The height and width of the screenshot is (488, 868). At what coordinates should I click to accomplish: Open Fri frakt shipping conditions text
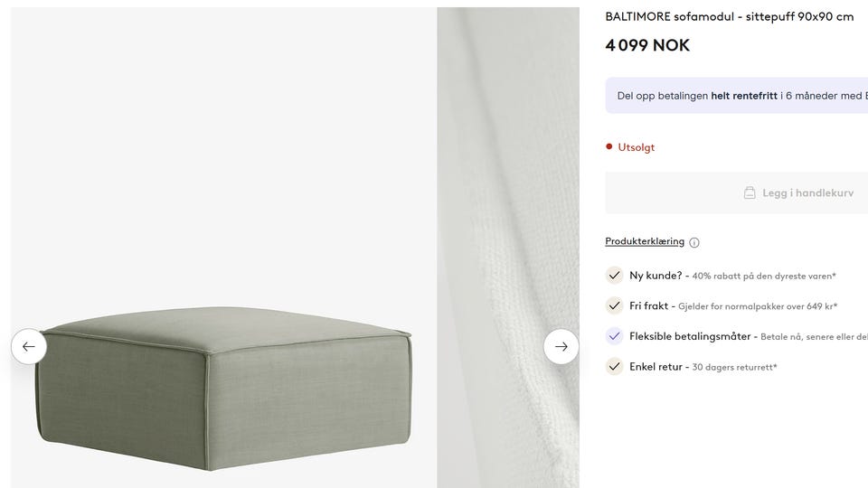[x=758, y=306]
